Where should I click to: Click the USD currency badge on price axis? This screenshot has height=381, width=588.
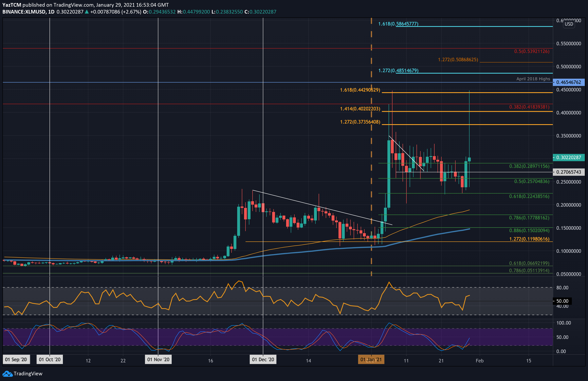pyautogui.click(x=569, y=24)
